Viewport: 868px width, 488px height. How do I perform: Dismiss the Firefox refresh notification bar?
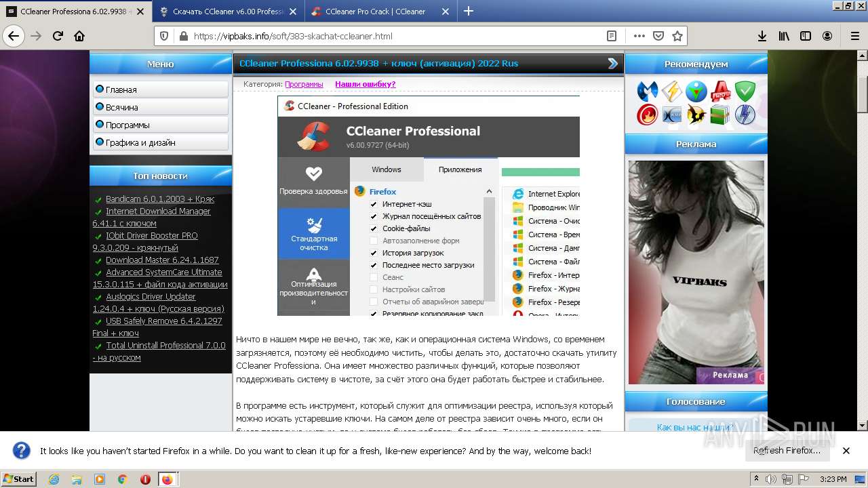pyautogui.click(x=846, y=451)
